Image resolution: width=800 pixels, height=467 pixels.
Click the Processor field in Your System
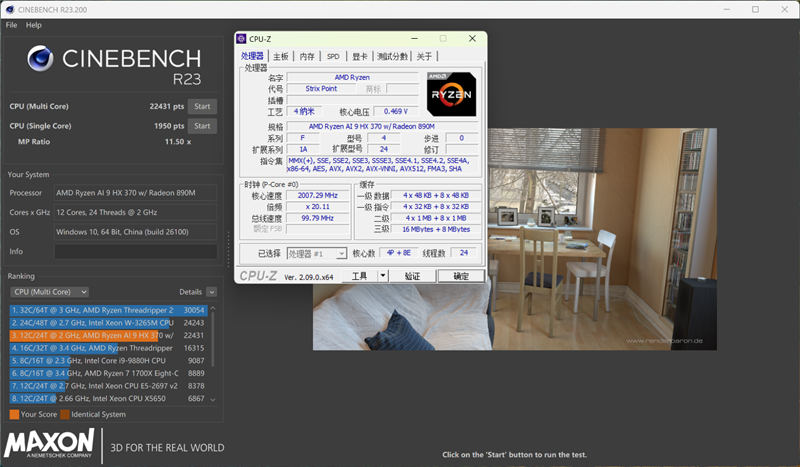136,193
